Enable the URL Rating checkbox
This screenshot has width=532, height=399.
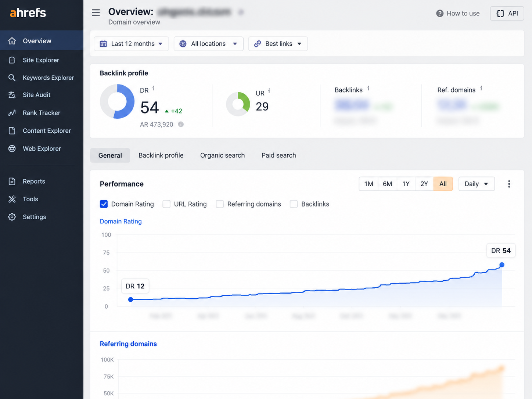pyautogui.click(x=166, y=204)
